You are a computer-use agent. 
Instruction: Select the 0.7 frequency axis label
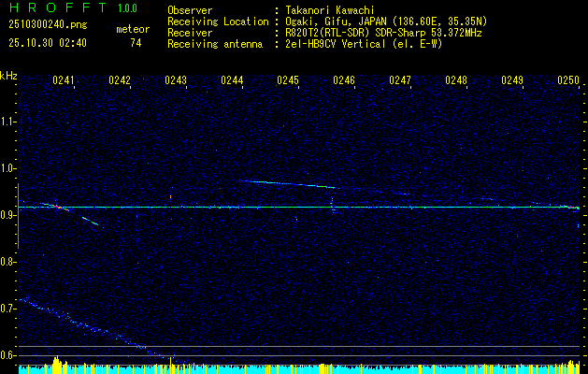pyautogui.click(x=8, y=308)
